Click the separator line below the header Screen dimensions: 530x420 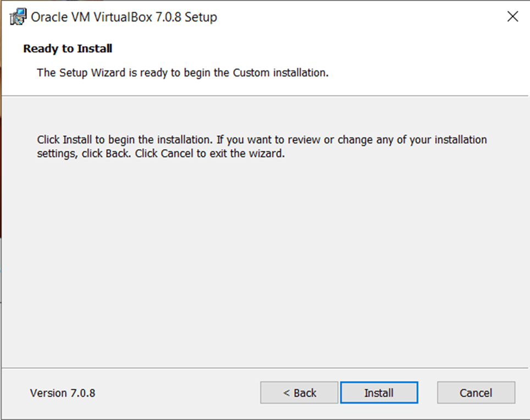coord(265,96)
